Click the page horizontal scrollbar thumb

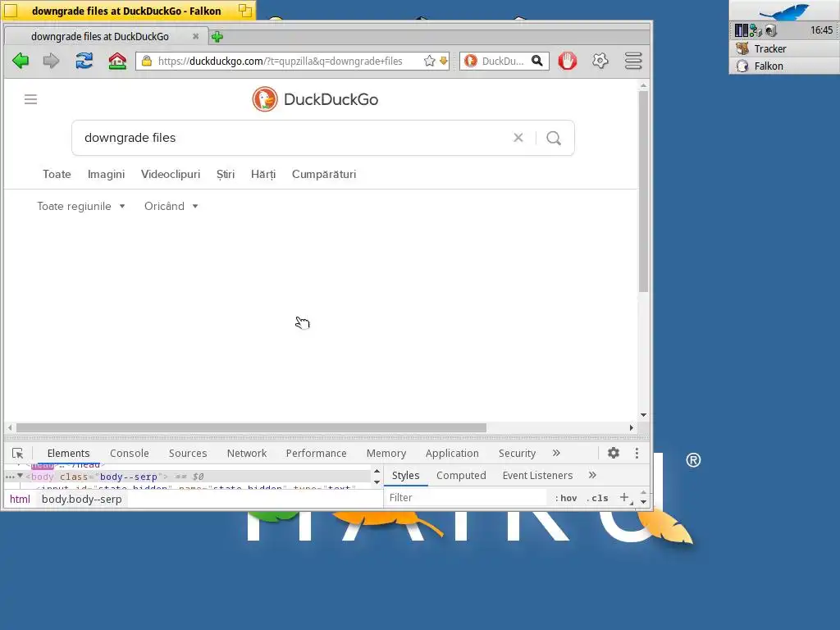point(251,427)
